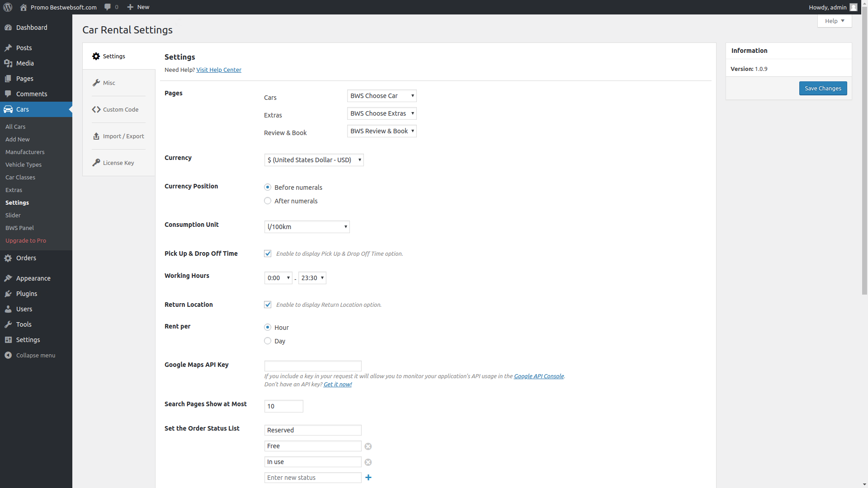Remove the In use order status
This screenshot has width=868, height=488.
(368, 462)
